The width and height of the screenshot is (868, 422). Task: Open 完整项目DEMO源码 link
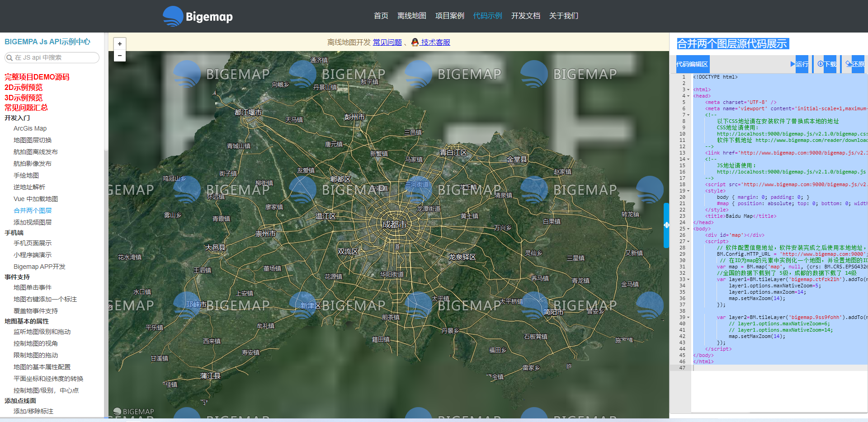37,77
